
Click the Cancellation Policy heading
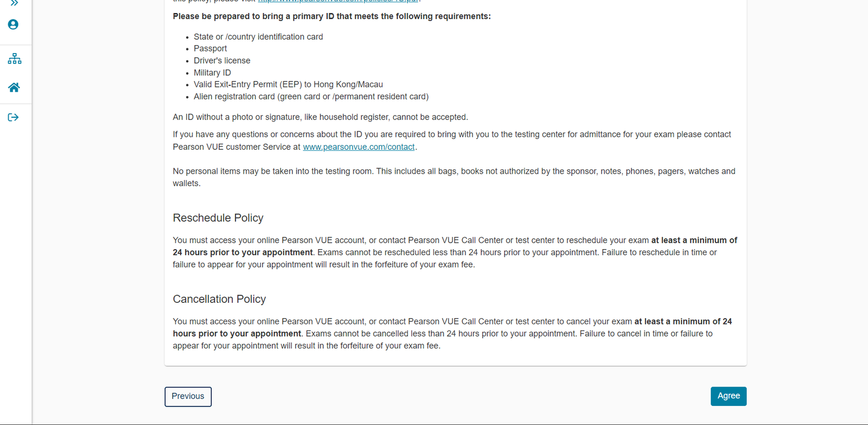point(219,299)
